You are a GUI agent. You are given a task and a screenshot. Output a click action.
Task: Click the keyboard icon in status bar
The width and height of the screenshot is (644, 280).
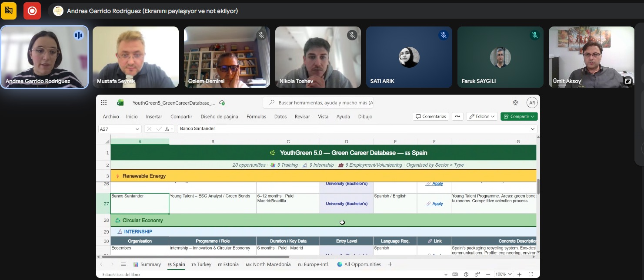455,274
